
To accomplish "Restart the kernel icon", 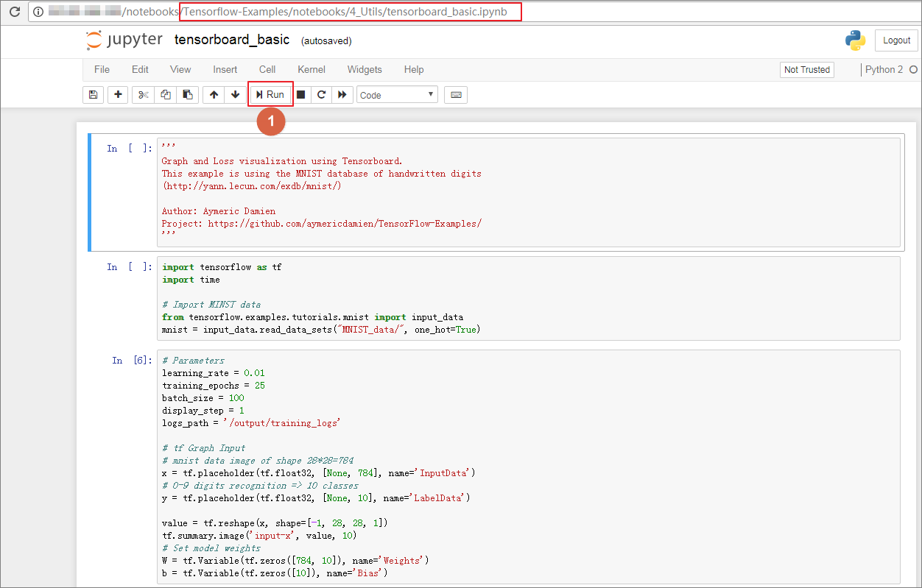I will [321, 95].
